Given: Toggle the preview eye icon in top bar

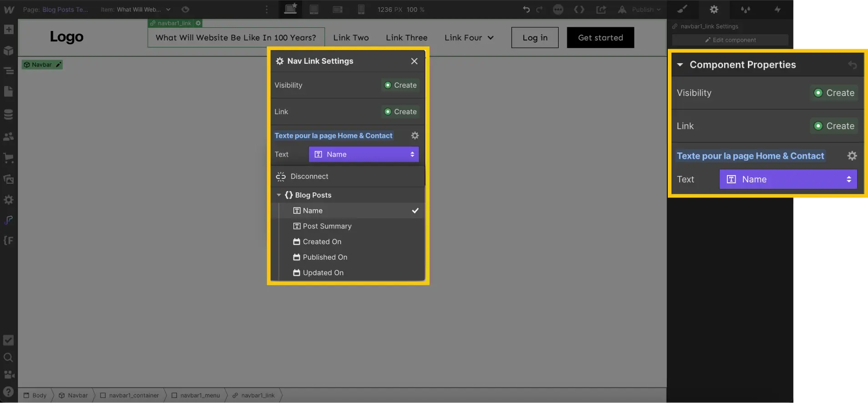Looking at the screenshot, I should point(185,9).
